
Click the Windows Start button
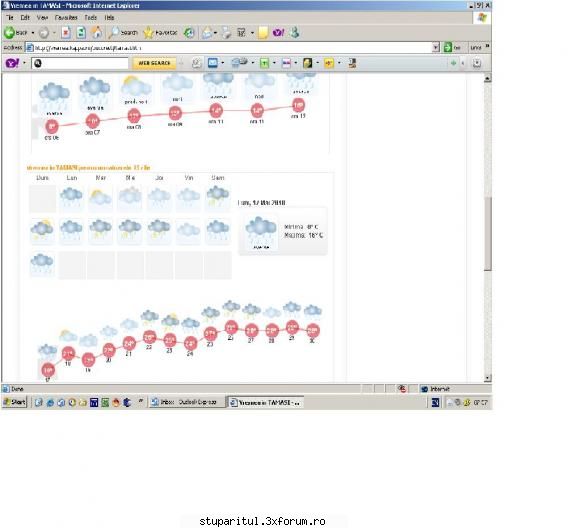[15, 402]
